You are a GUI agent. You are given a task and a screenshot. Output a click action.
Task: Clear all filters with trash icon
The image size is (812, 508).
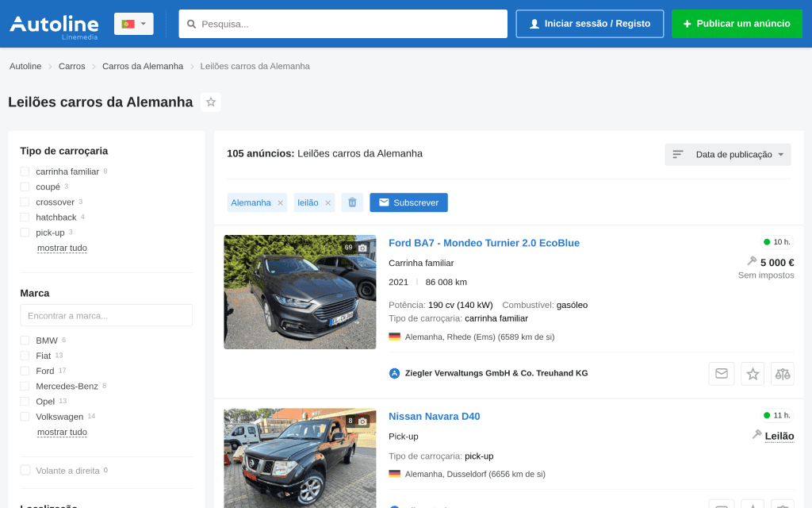coord(352,202)
